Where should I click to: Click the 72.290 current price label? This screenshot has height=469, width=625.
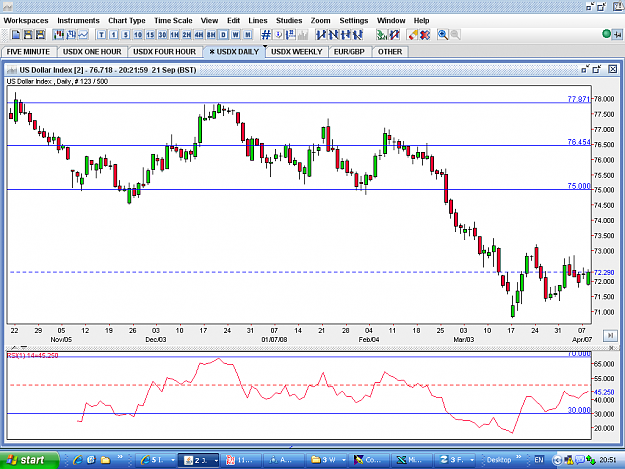coord(604,273)
